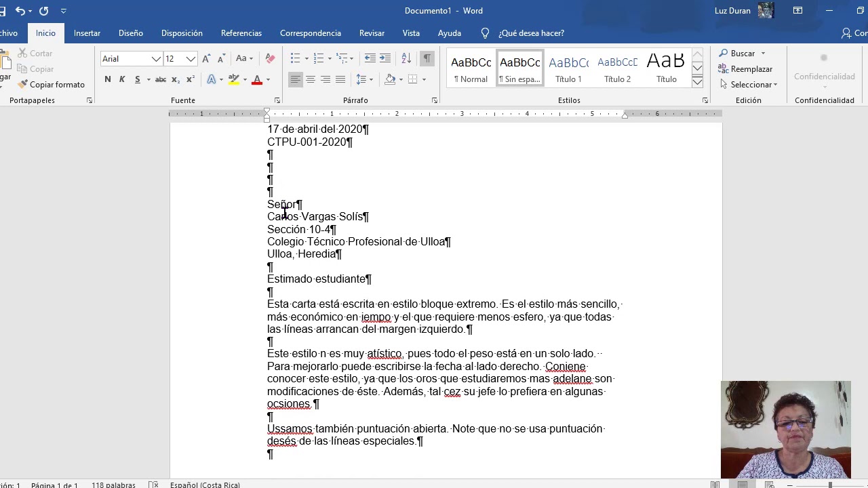Click the Buscar button
868x488 pixels.
pos(737,54)
